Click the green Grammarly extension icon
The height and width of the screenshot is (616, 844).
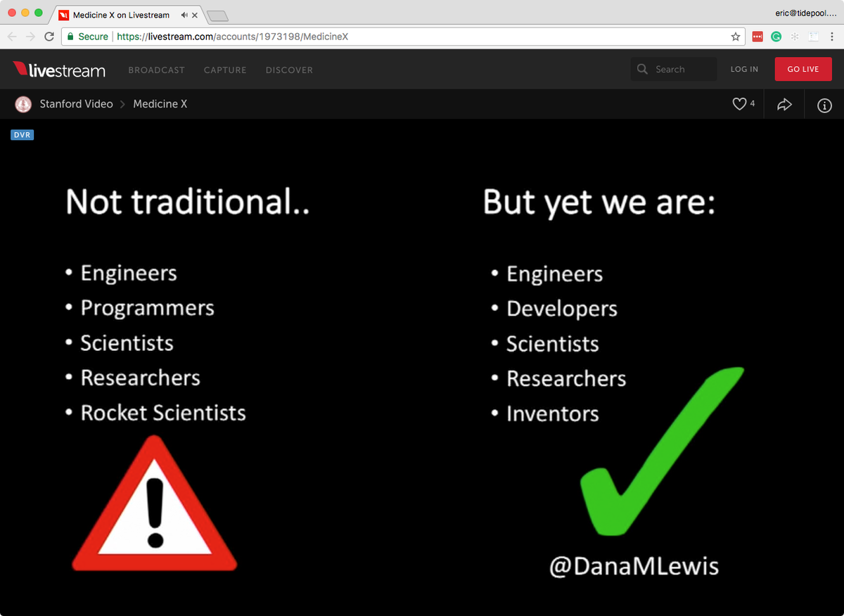click(776, 37)
